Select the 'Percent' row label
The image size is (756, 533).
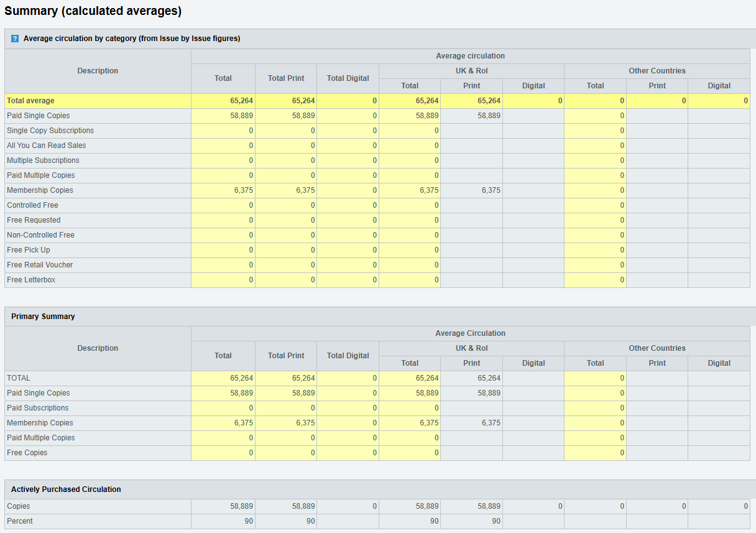[x=20, y=521]
